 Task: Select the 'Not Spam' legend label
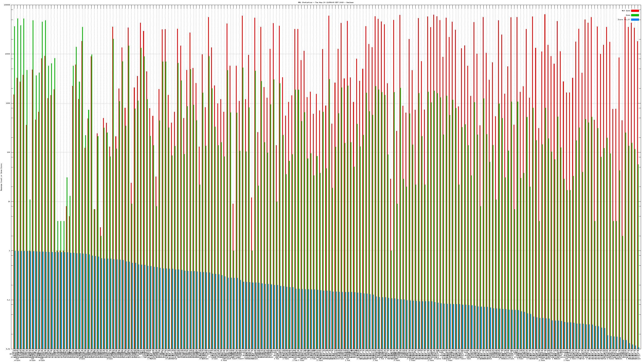[626, 11]
